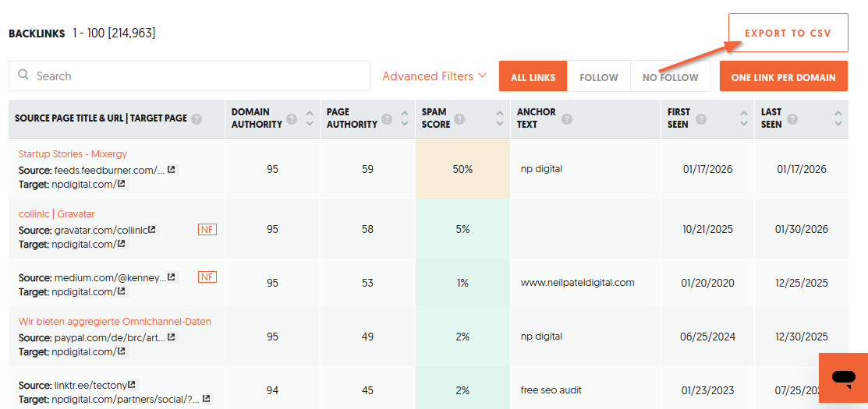Screen dimensions: 868x409
Task: Click first seen date 01/20/2020
Action: click(707, 283)
